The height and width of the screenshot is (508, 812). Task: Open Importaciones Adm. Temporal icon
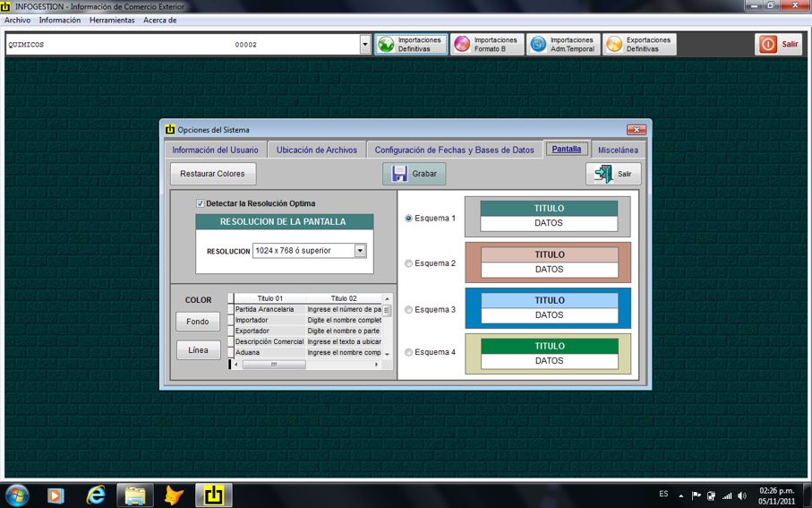538,45
